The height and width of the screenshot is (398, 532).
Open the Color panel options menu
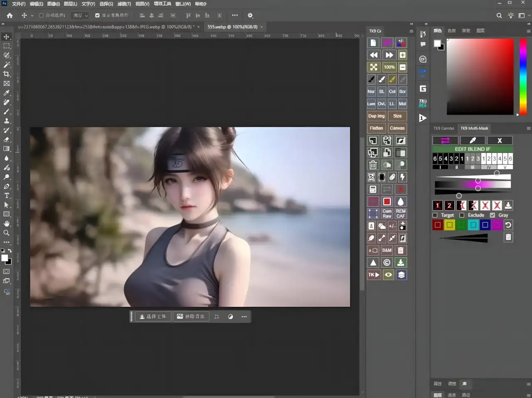pyautogui.click(x=529, y=31)
